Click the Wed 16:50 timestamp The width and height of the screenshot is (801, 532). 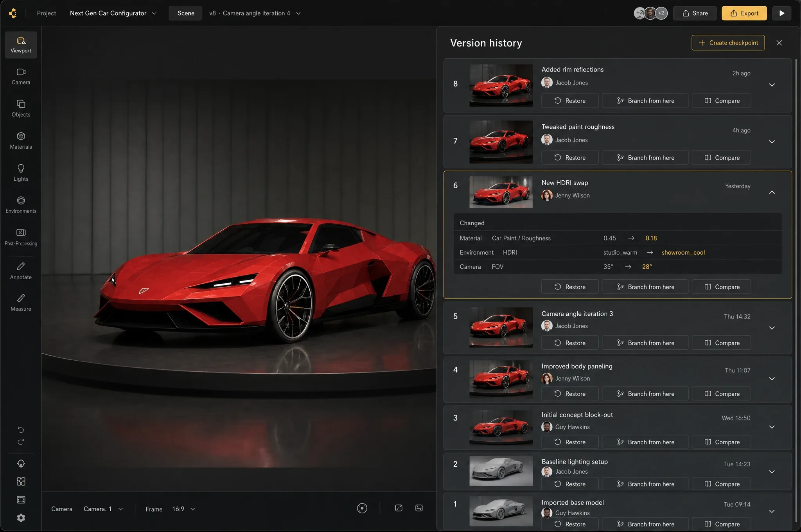coord(736,418)
